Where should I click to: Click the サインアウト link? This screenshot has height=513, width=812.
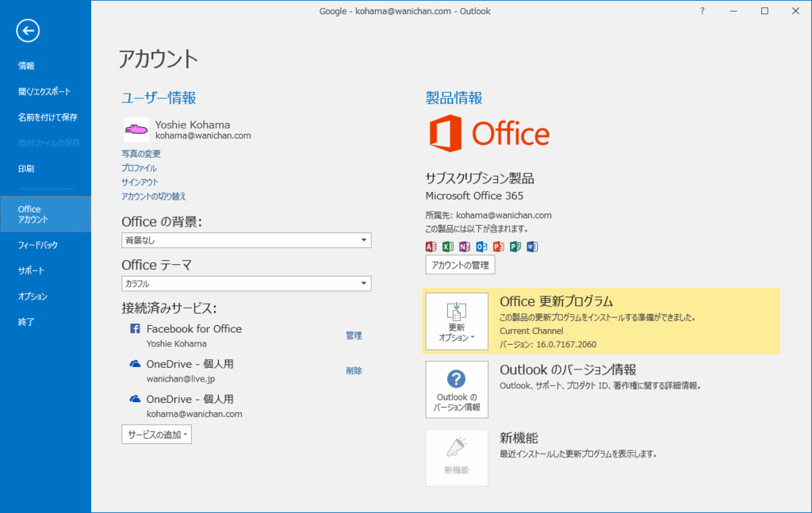click(140, 182)
